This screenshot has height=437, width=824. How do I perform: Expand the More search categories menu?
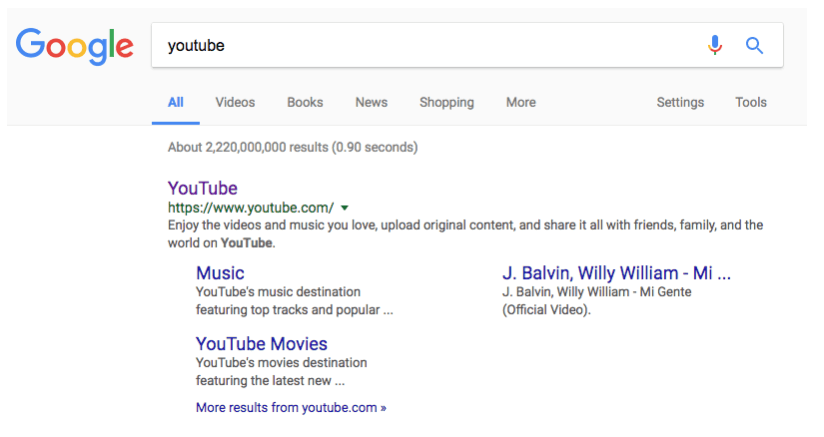coord(521,102)
